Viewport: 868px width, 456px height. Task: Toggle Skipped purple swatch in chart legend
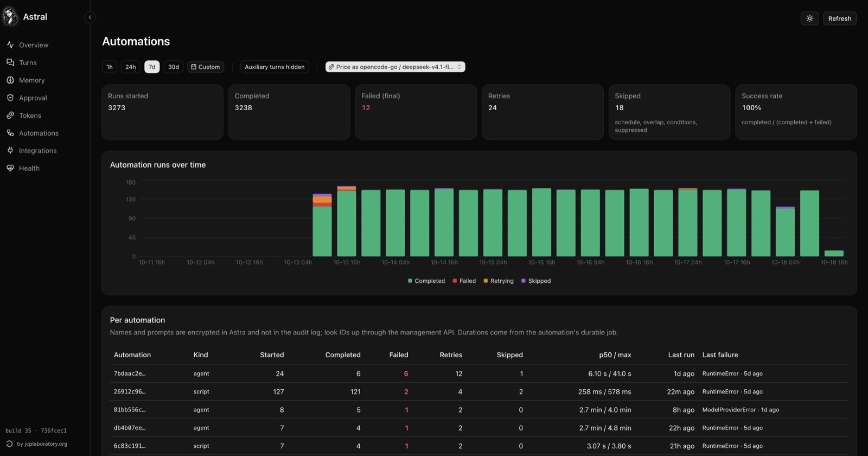[524, 281]
